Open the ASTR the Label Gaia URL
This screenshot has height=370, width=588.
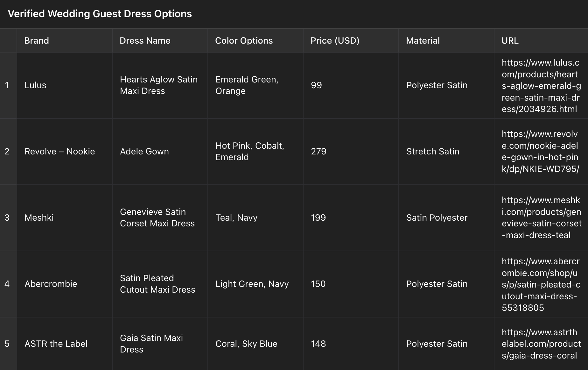coord(541,344)
